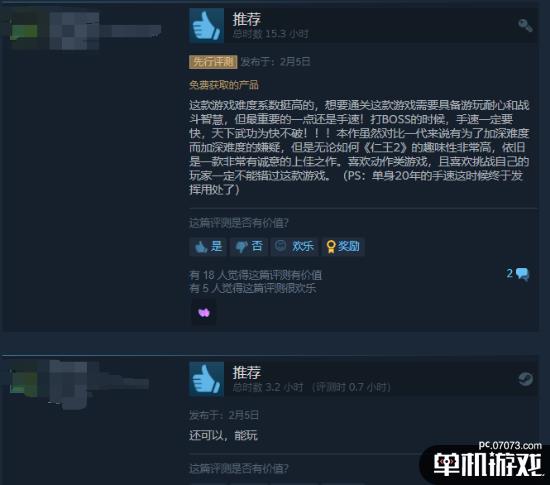Open the first reviewer's blurred avatar
This screenshot has width=550, height=485.
coord(25,32)
